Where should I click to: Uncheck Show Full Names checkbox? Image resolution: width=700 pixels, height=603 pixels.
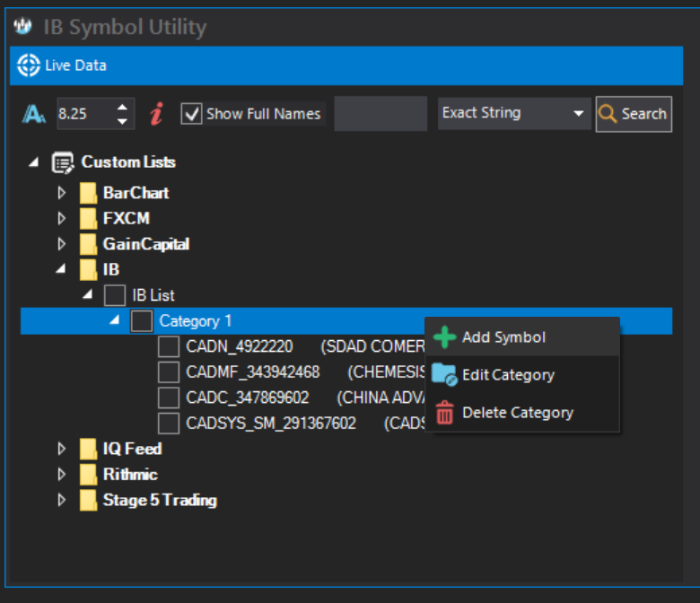coord(191,114)
